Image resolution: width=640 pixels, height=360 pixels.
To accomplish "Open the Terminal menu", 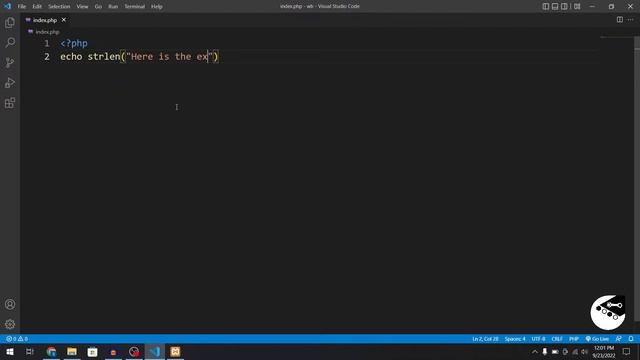I will 135,7.
